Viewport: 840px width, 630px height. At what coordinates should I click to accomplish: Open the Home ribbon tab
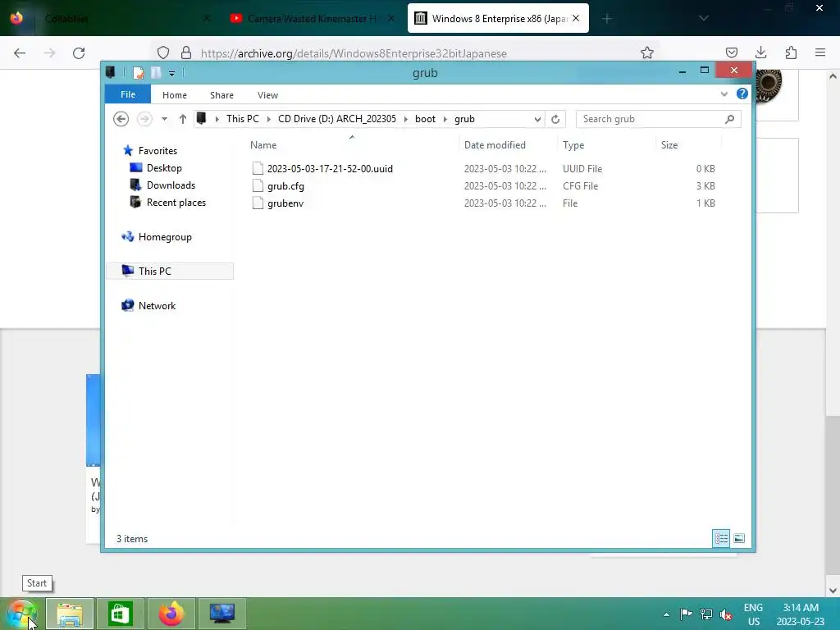(x=175, y=95)
